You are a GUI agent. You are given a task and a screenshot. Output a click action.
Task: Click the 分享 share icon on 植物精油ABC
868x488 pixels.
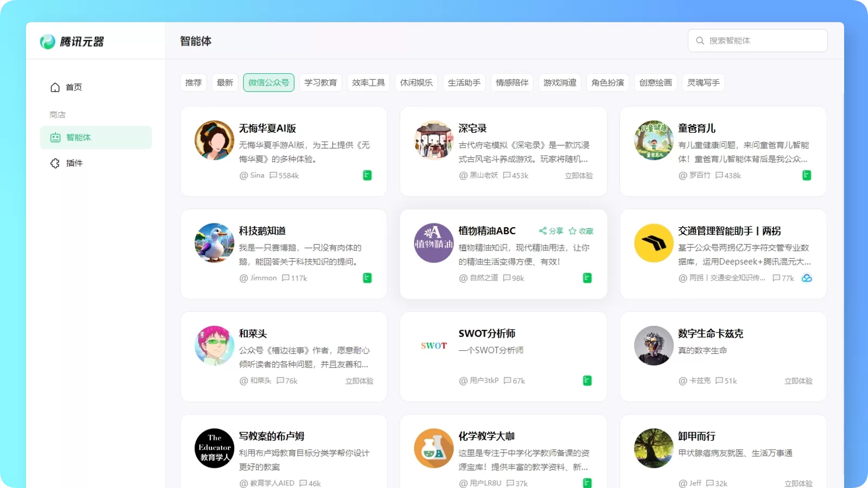542,231
